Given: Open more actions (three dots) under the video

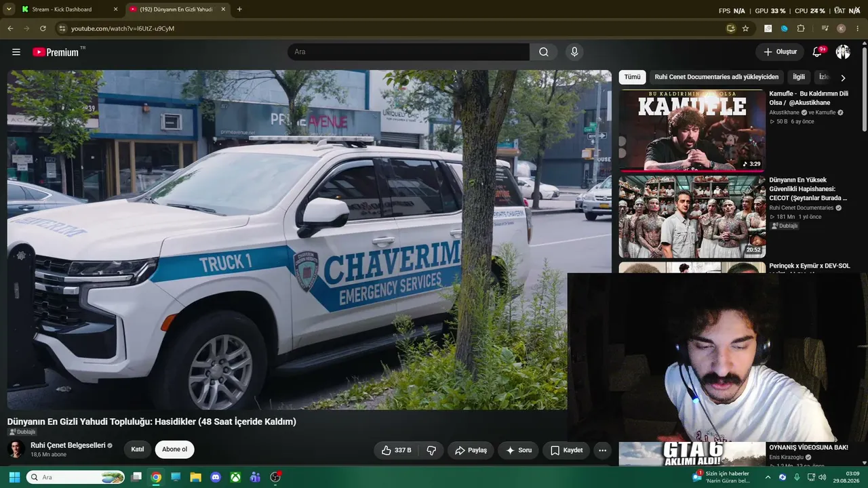Looking at the screenshot, I should tap(602, 450).
